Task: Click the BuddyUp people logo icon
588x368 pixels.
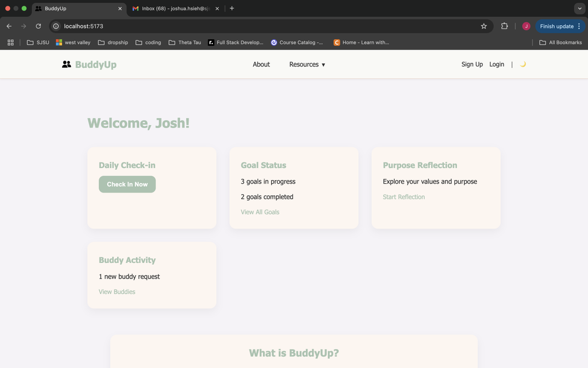Action: coord(66,64)
